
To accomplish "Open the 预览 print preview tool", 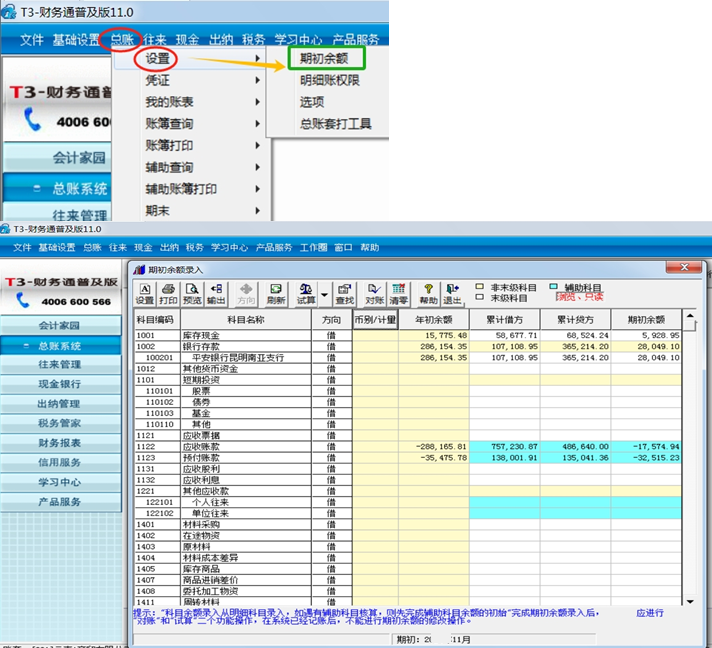I will [192, 293].
